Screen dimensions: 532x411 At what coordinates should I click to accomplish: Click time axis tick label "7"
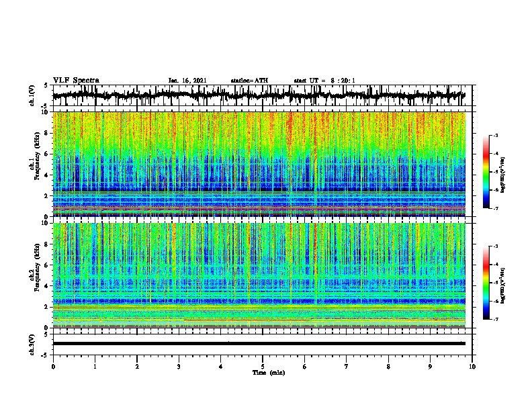[347, 367]
